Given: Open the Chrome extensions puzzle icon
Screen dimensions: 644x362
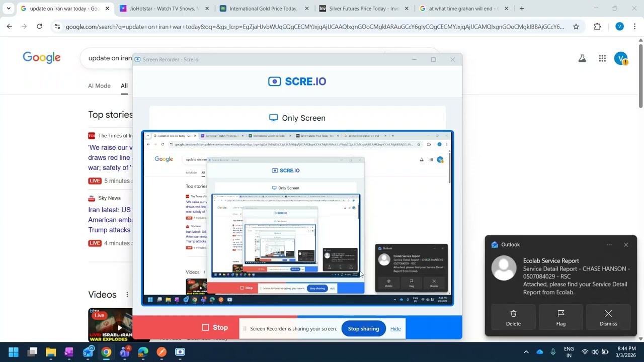Looking at the screenshot, I should [x=597, y=27].
